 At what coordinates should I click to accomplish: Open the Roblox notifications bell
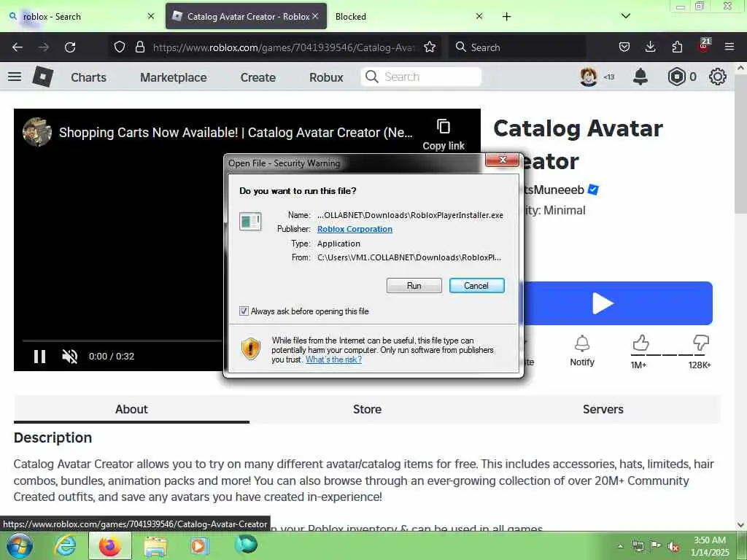[x=640, y=77]
